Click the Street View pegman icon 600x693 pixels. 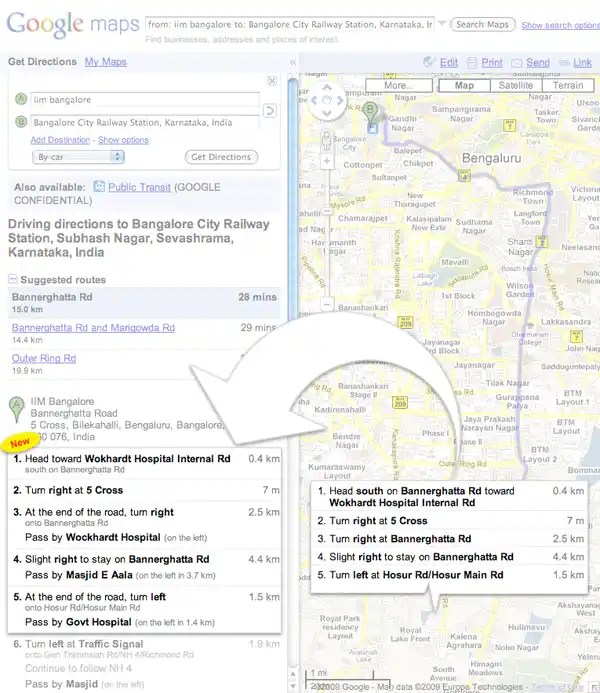tap(327, 141)
